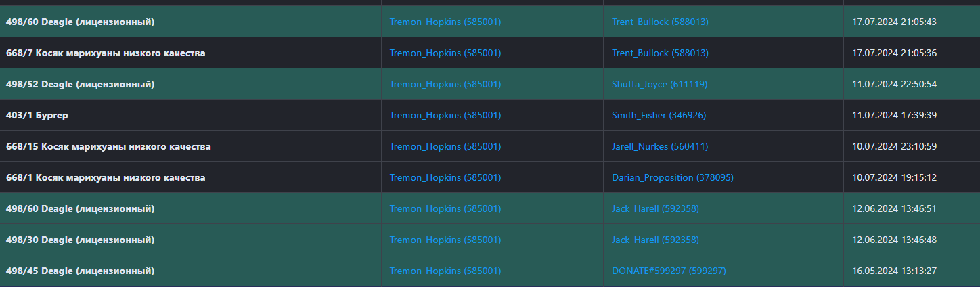Screen dimensions: 980x287
Task: Open Trent_Bullock link in the 21:05:43 row
Action: coord(660,22)
